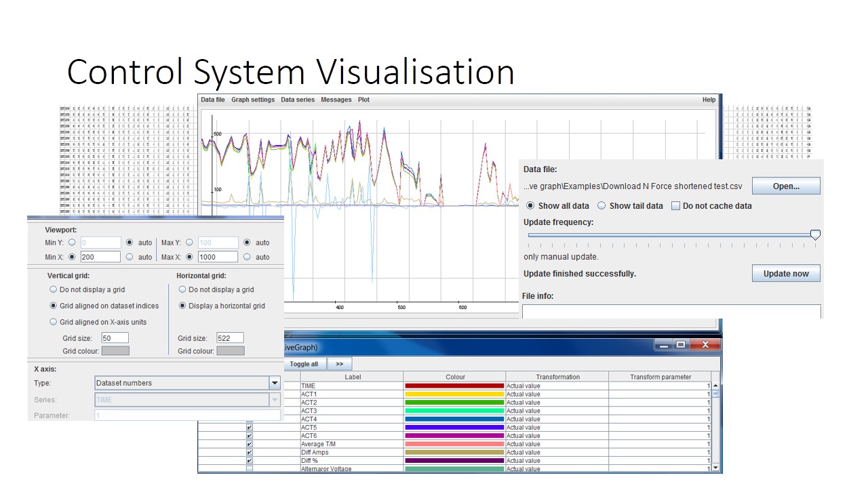Click the Colour column header
The width and height of the screenshot is (868, 488).
(455, 377)
